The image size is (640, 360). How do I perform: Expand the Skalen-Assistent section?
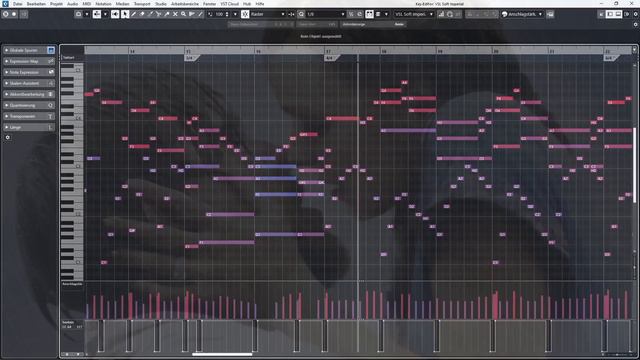[7, 83]
